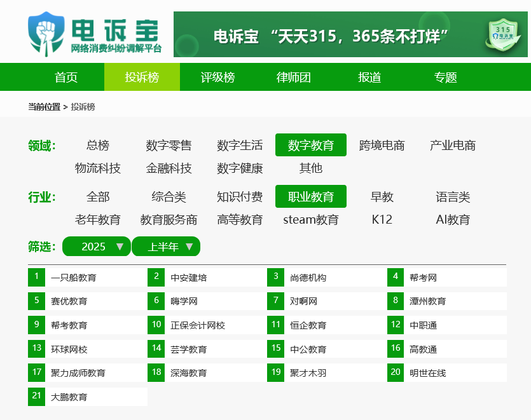Image resolution: width=531 pixels, height=420 pixels.
Task: Click the 投诉榜 breadcrumb link
Action: point(83,107)
